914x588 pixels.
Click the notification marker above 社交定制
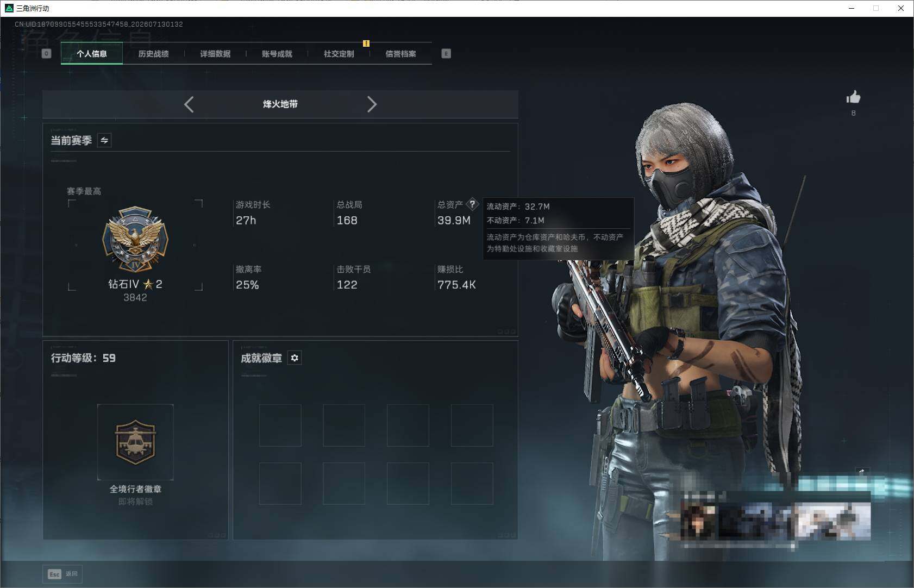(x=366, y=43)
